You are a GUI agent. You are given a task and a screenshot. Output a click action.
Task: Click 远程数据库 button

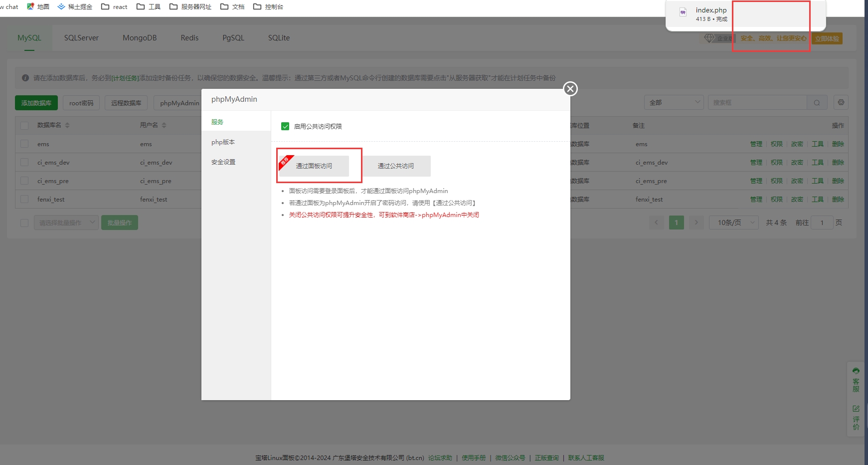pyautogui.click(x=126, y=103)
